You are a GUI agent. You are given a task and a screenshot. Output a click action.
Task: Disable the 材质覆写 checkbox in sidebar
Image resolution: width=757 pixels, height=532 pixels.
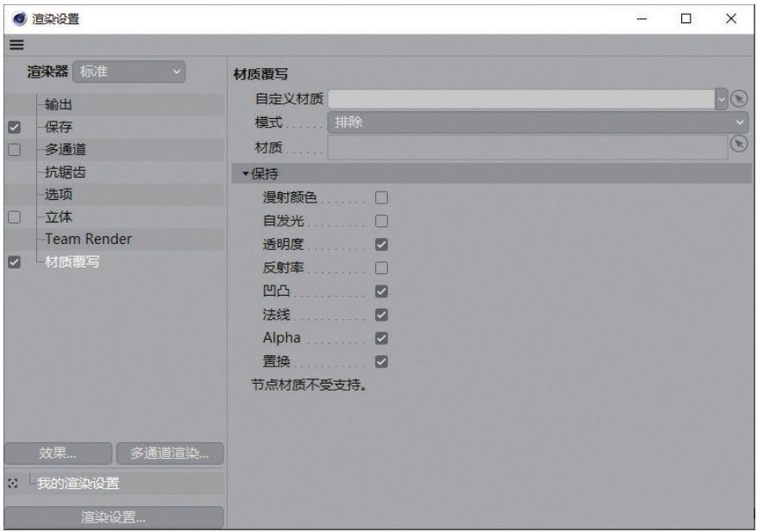tap(15, 262)
